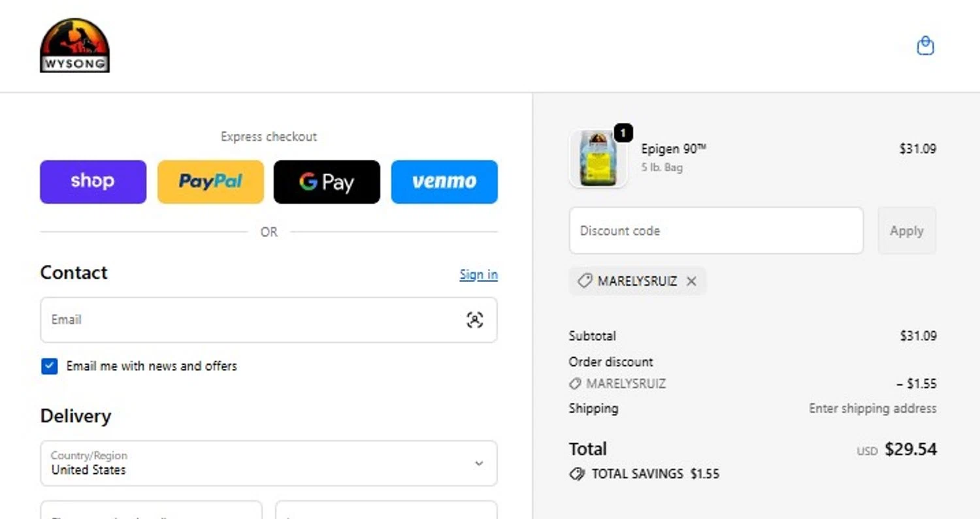This screenshot has height=519, width=980.
Task: Choose PayPal express checkout
Action: point(210,181)
